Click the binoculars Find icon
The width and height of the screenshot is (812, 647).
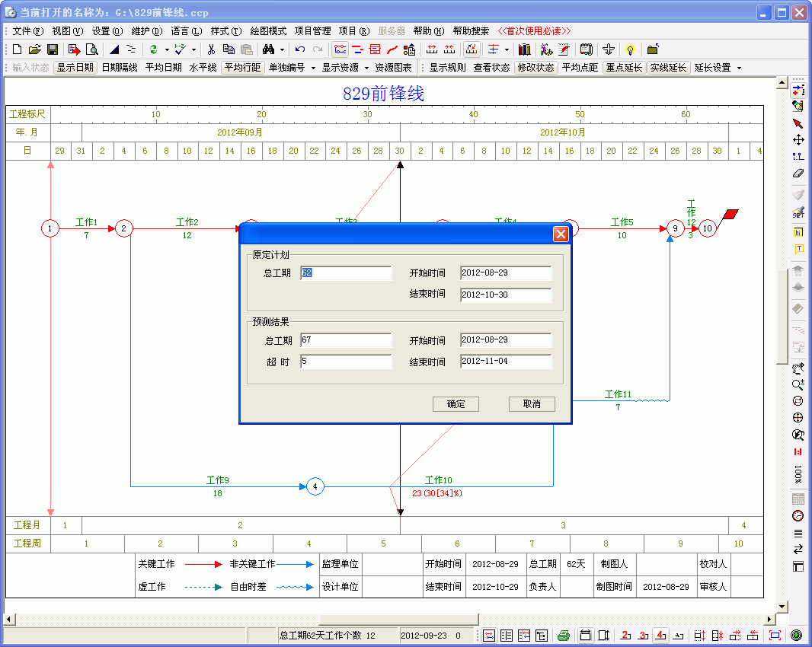tap(268, 49)
